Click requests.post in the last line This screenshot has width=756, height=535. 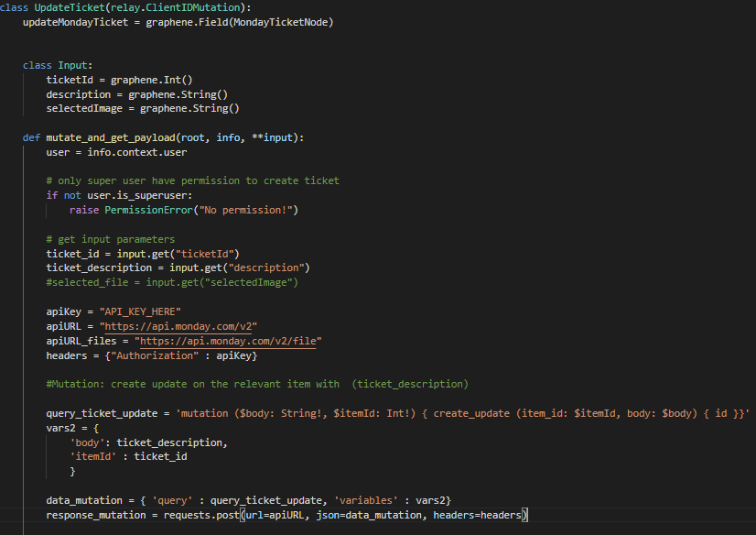[201, 515]
